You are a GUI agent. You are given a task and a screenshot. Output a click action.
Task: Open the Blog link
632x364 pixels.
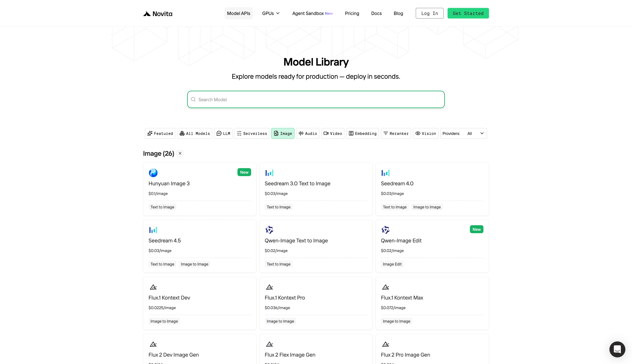pos(398,13)
